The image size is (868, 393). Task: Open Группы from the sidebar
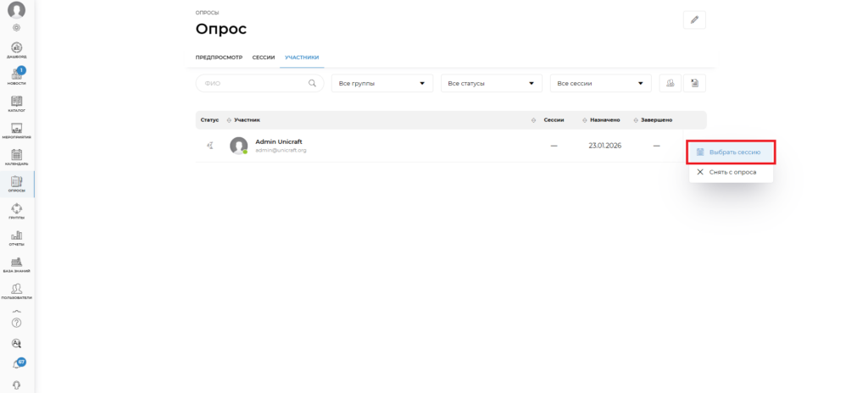[17, 210]
